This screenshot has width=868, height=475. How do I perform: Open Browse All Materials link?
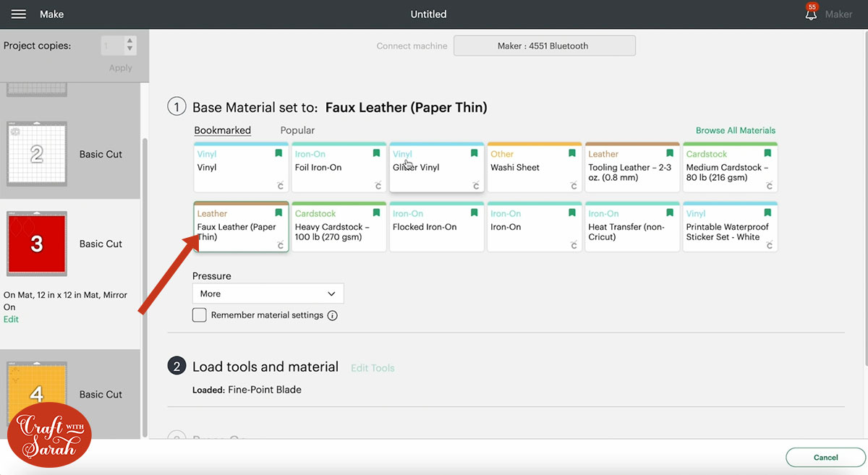[735, 130]
